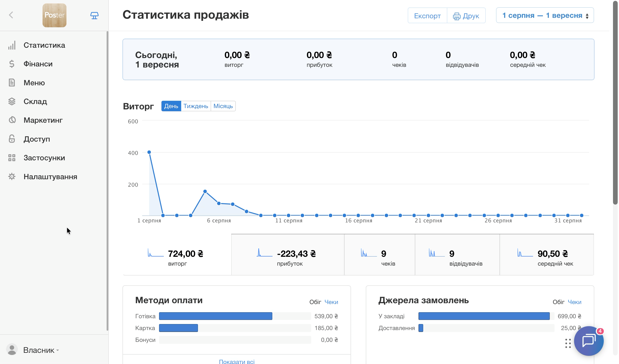This screenshot has width=619, height=364.
Task: Open the date range picker 1 серпня — 1 вересня
Action: pyautogui.click(x=545, y=15)
